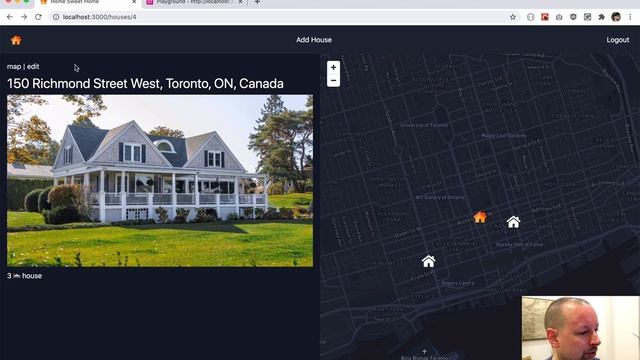The width and height of the screenshot is (640, 360).
Task: Go forward in browser history
Action: [x=24, y=17]
